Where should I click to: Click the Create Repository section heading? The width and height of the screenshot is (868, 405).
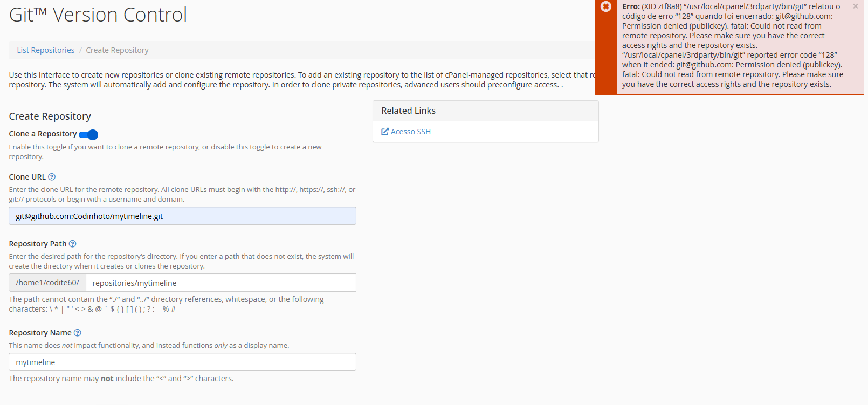50,116
